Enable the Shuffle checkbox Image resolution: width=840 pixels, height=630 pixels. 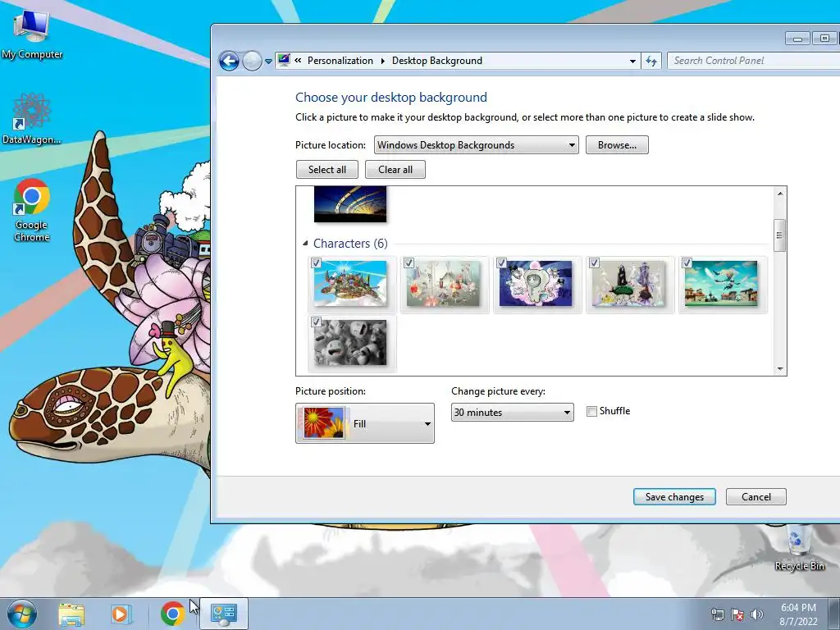(x=592, y=412)
